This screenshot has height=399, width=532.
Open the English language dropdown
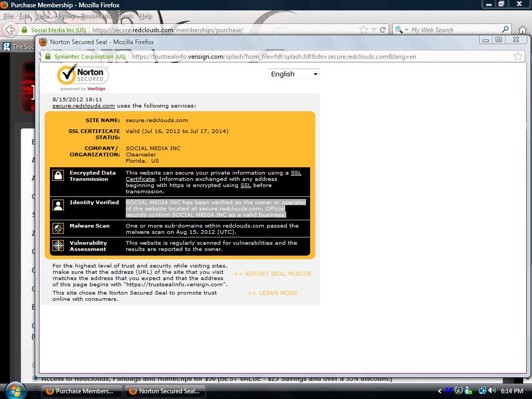point(294,74)
